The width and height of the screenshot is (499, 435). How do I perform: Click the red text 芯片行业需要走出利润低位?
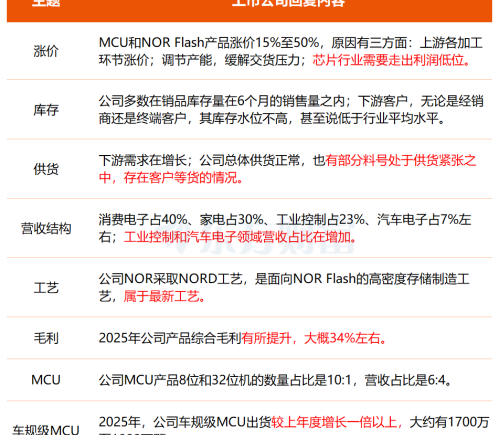point(388,60)
